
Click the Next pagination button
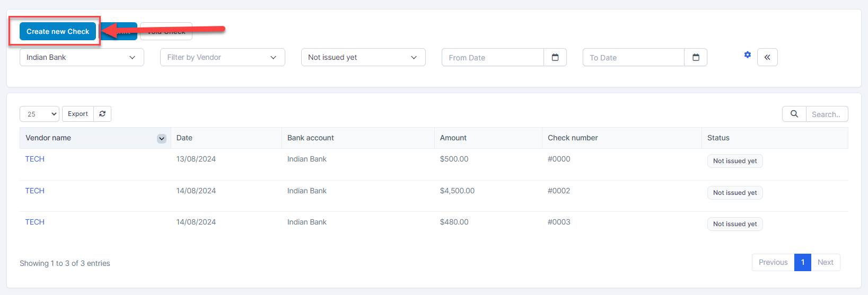[825, 262]
